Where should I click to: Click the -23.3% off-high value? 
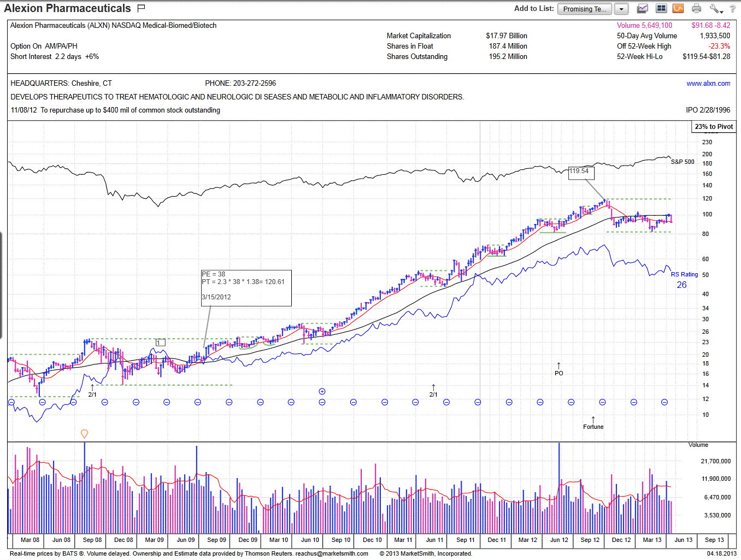[719, 46]
